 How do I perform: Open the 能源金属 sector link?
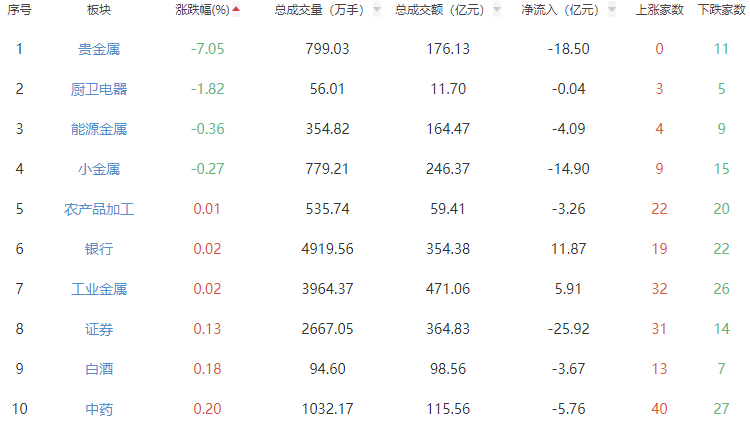tap(99, 129)
